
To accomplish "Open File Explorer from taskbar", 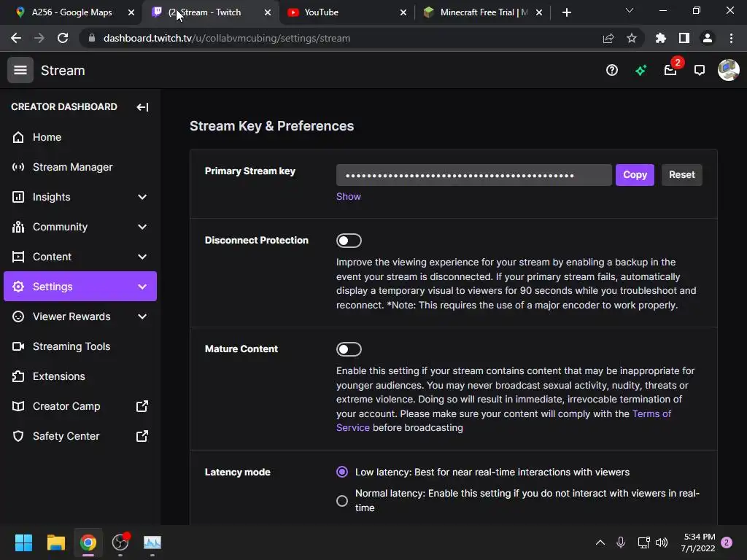I will (55, 542).
